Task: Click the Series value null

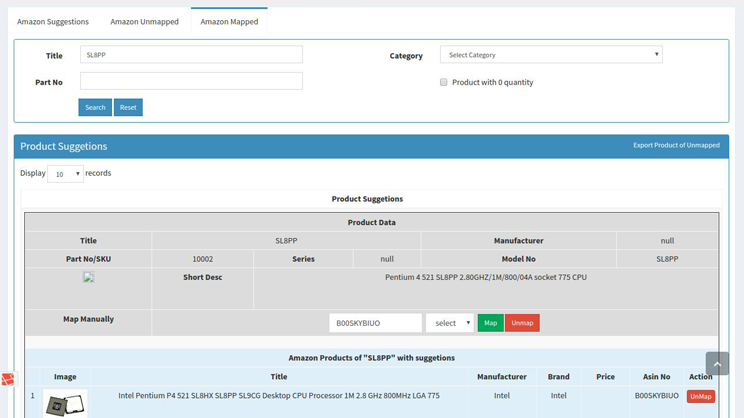Action: [387, 259]
